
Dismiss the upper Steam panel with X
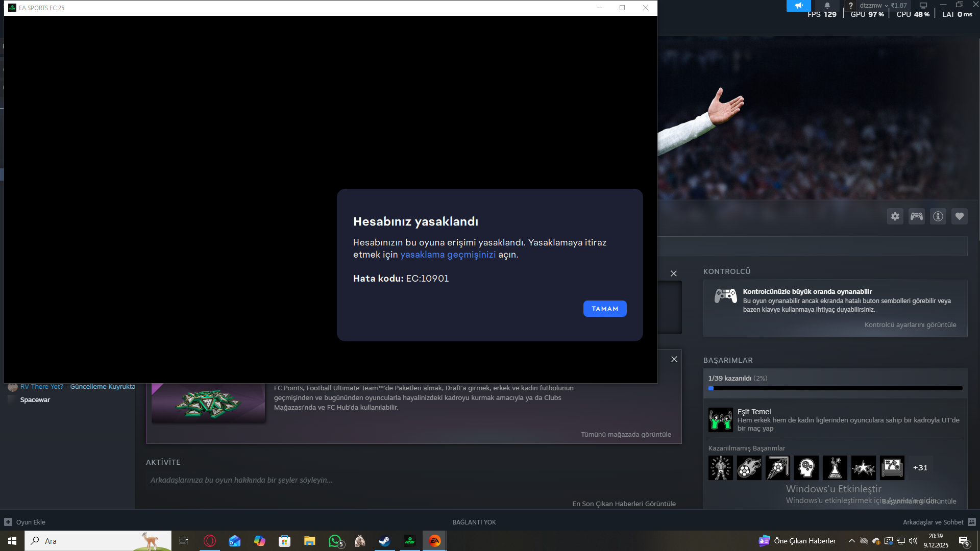(x=674, y=273)
